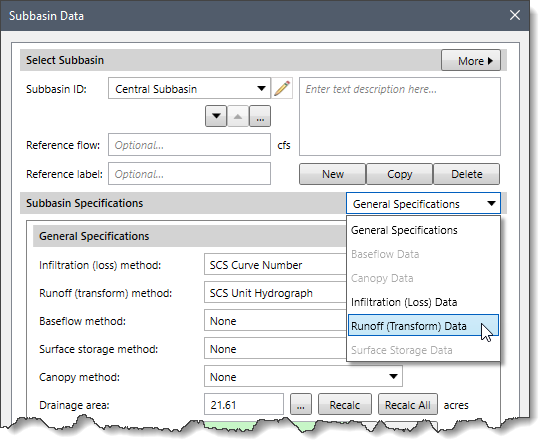
Task: Collapse the General Specifications combo box
Action: [423, 204]
